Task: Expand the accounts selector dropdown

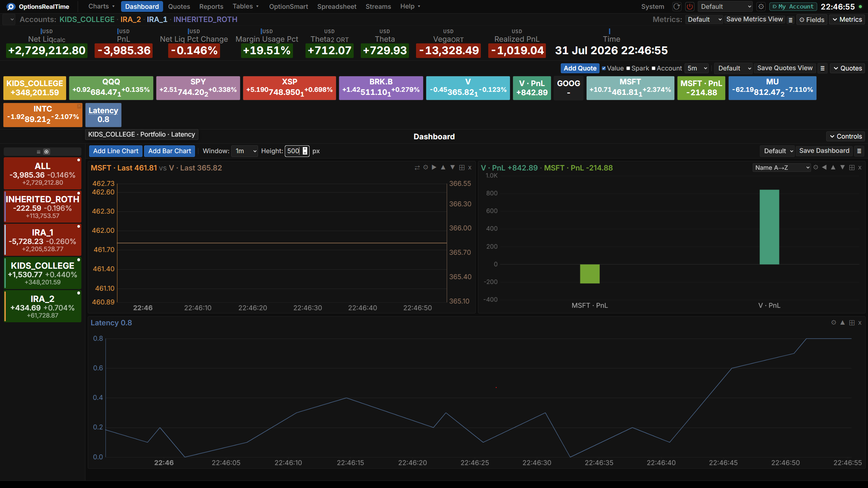Action: pos(9,20)
